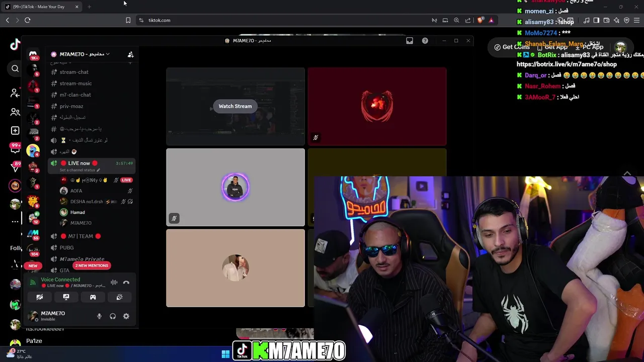Select the gray tile with glowing avatar

(235, 187)
